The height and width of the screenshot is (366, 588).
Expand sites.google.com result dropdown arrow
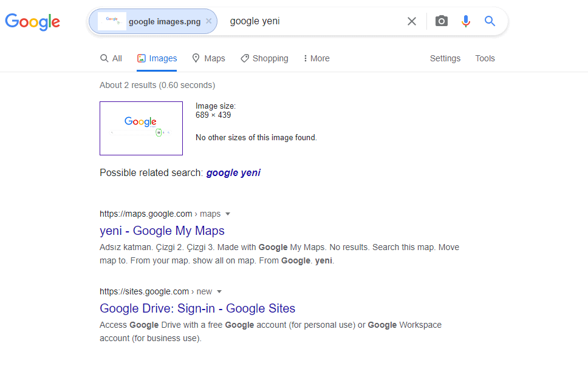tap(219, 291)
